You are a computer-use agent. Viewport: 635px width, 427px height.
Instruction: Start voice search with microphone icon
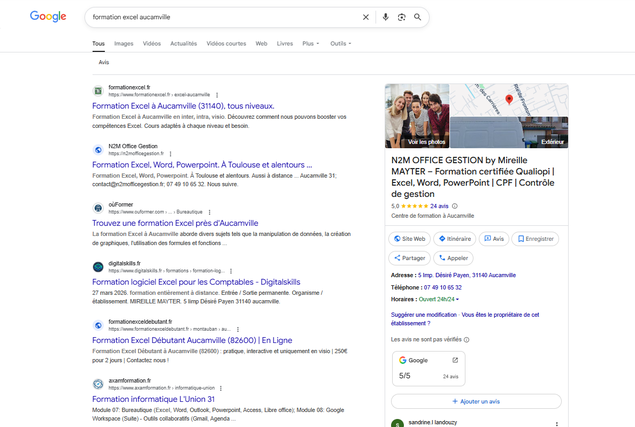[x=386, y=17]
